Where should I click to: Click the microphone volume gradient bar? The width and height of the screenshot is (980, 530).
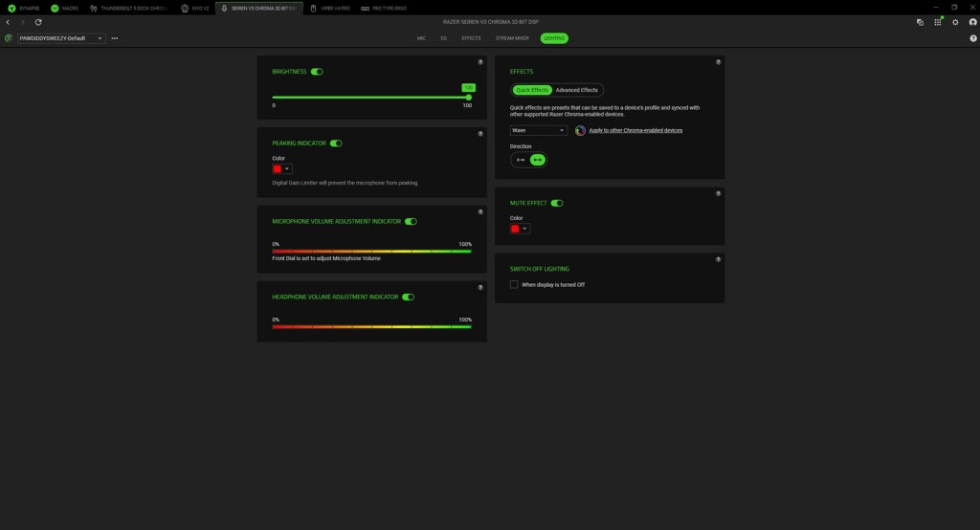point(372,252)
